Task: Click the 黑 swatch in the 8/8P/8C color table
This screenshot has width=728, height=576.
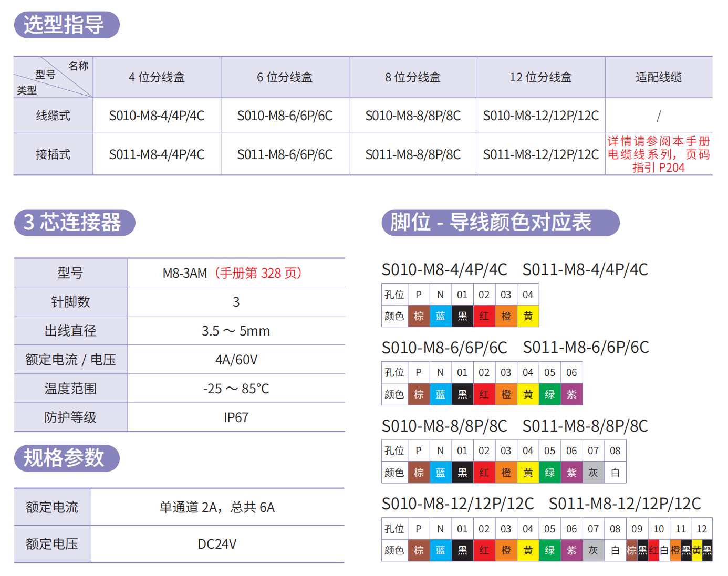Action: (x=462, y=473)
